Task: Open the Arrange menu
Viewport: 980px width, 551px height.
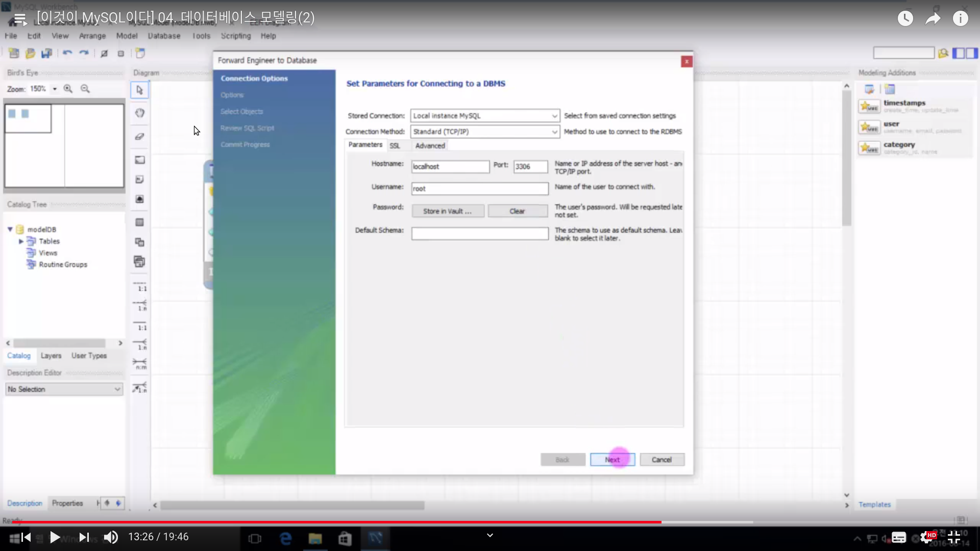Action: pyautogui.click(x=92, y=36)
